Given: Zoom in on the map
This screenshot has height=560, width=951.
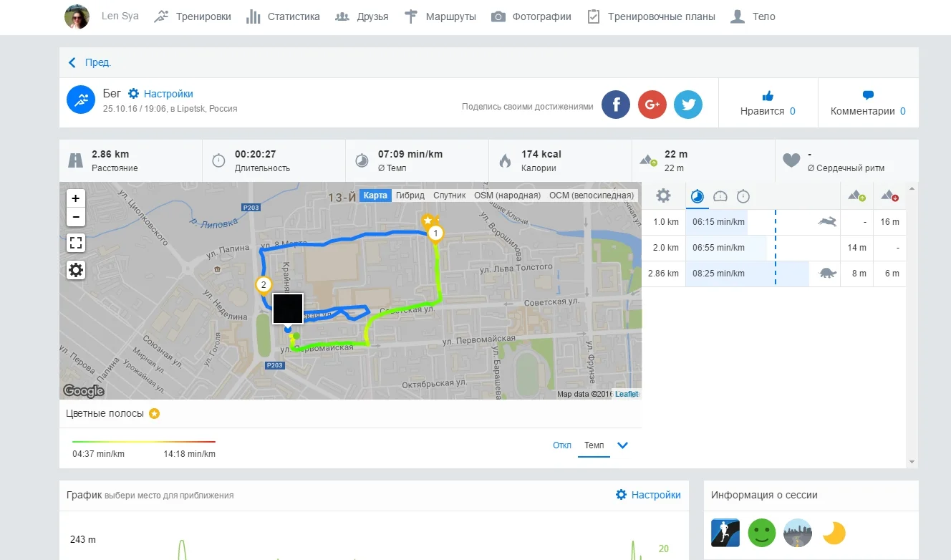Looking at the screenshot, I should (x=76, y=198).
